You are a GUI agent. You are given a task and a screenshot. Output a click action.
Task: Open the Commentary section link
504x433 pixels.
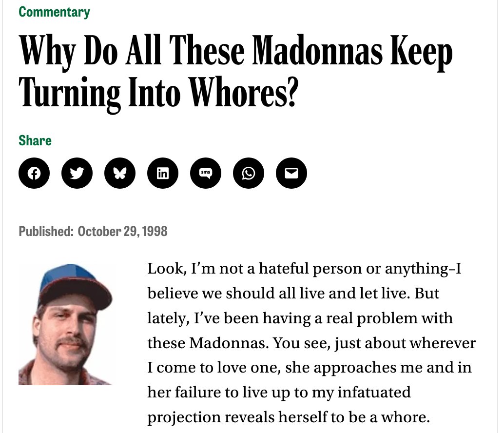54,12
